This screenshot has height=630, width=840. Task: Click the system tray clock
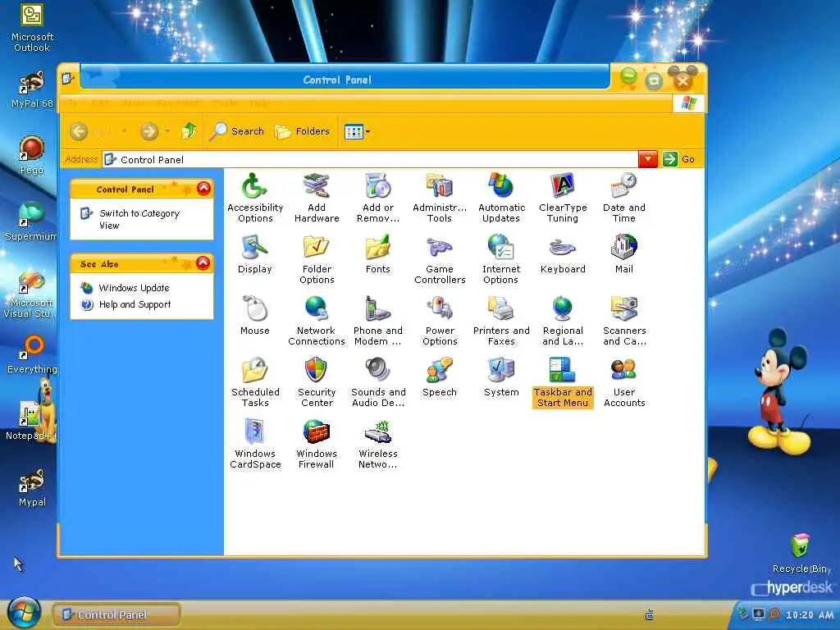coord(809,615)
